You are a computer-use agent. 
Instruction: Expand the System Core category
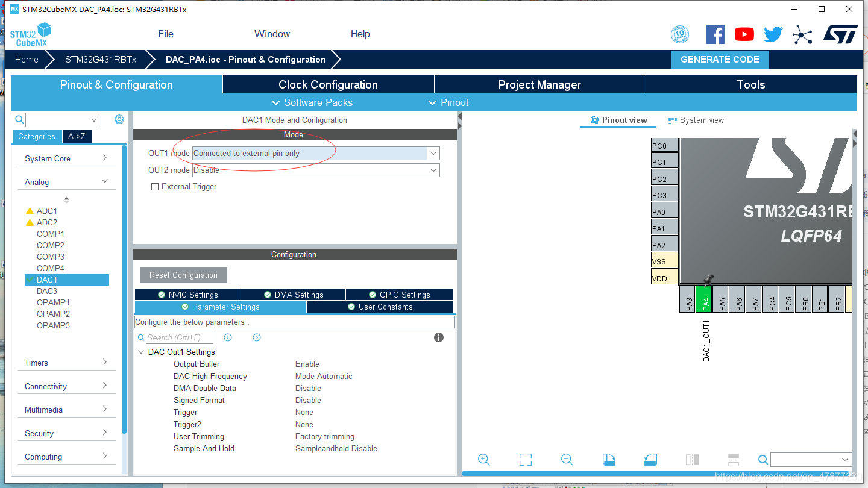(x=66, y=158)
